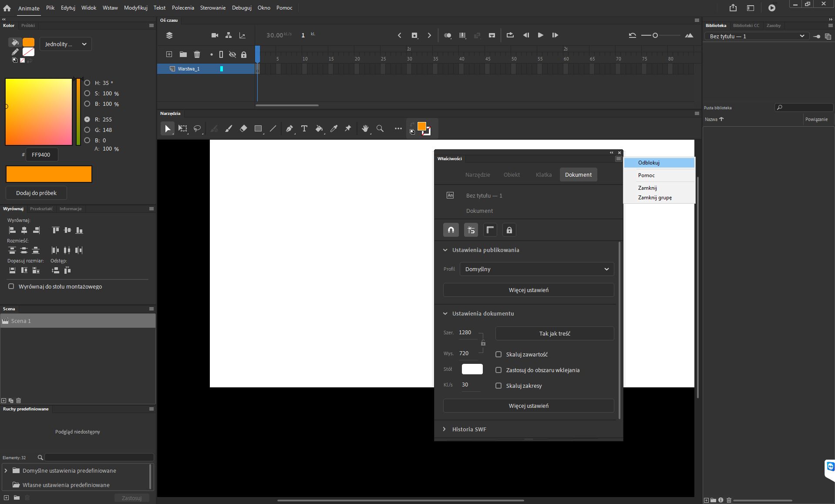Enable Skaluj zawartość checkbox
Viewport: 835px width, 504px height.
click(x=498, y=354)
